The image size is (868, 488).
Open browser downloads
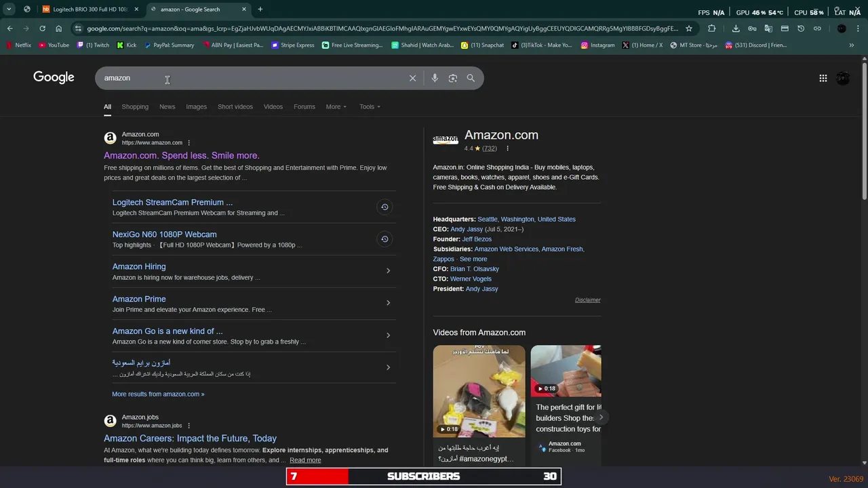pyautogui.click(x=736, y=28)
